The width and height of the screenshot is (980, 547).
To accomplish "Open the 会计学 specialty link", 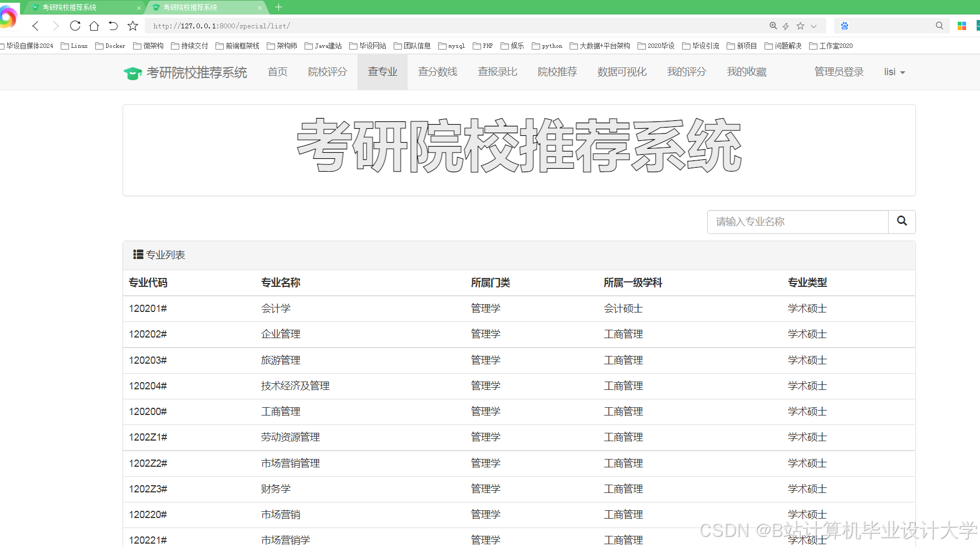I will 276,308.
